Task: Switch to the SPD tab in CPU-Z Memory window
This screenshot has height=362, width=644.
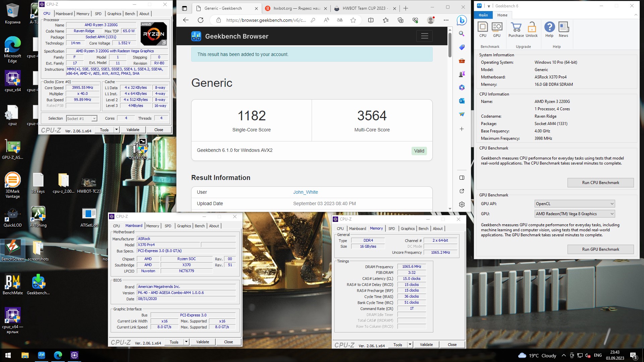Action: [x=391, y=229]
